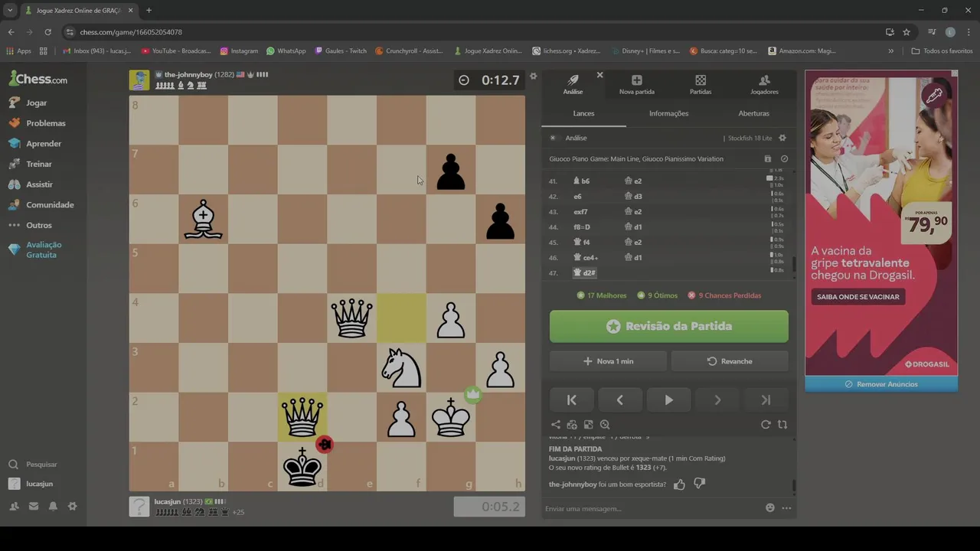Click the magnifier analysis icon
This screenshot has width=980, height=551.
(605, 425)
